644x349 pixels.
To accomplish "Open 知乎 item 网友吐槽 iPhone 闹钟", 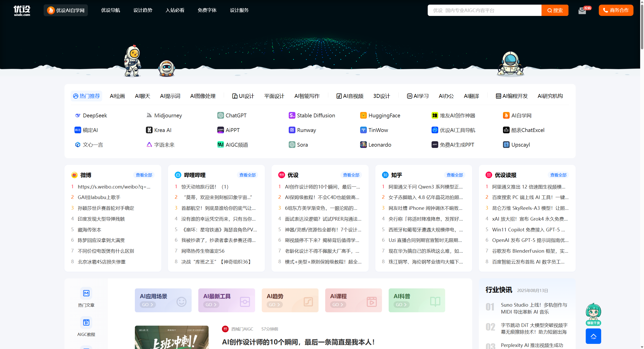I will tap(425, 208).
